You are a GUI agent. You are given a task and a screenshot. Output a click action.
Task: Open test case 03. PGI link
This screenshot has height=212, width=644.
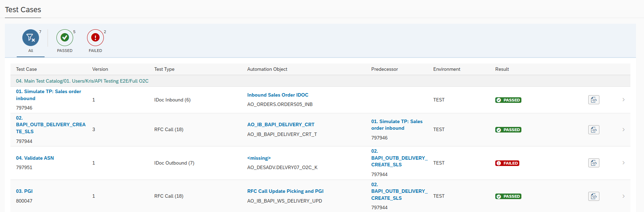tap(24, 191)
